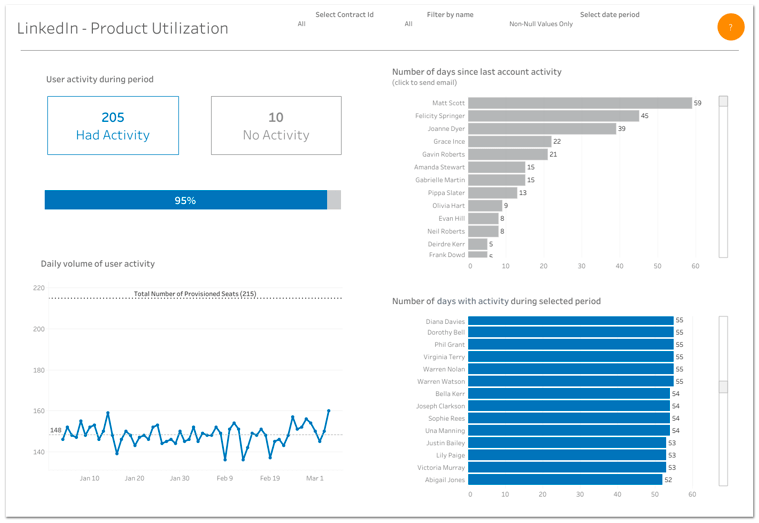Click Justin Bailey's 53-day bar
Viewport: 759px width, 523px height.
pyautogui.click(x=567, y=443)
